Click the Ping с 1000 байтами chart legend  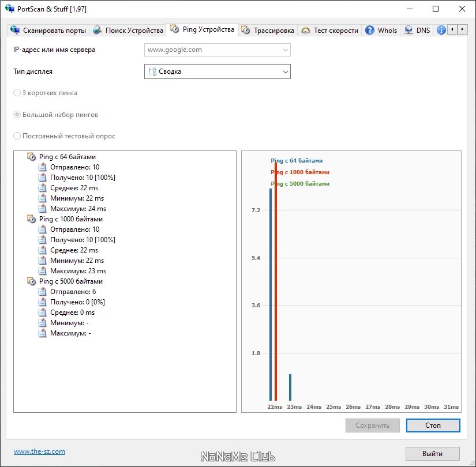point(300,172)
